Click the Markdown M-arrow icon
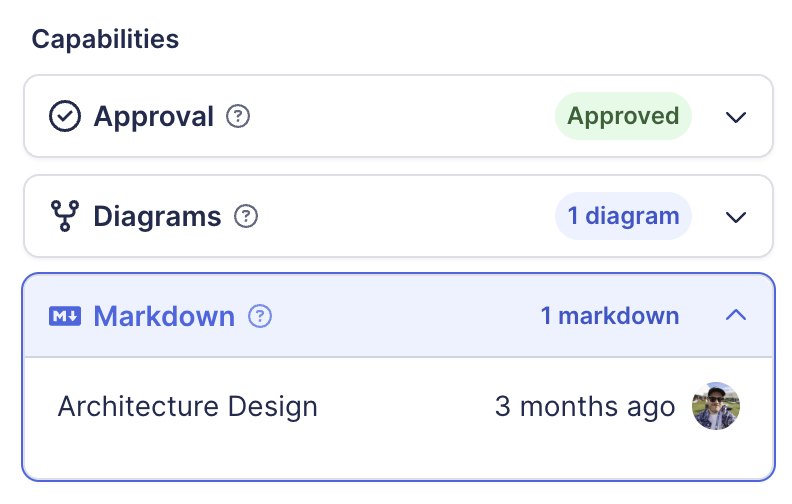 click(x=65, y=317)
